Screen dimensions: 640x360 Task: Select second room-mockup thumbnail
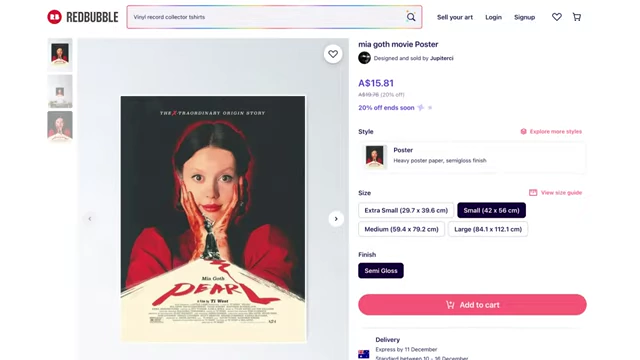click(60, 91)
